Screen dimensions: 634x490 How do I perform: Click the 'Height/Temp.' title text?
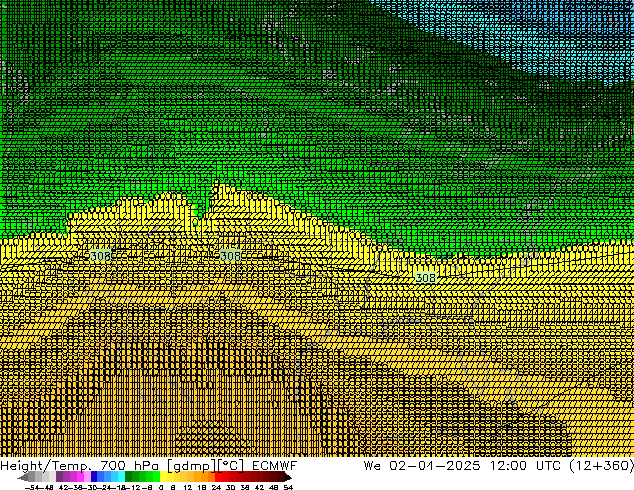tap(46, 466)
